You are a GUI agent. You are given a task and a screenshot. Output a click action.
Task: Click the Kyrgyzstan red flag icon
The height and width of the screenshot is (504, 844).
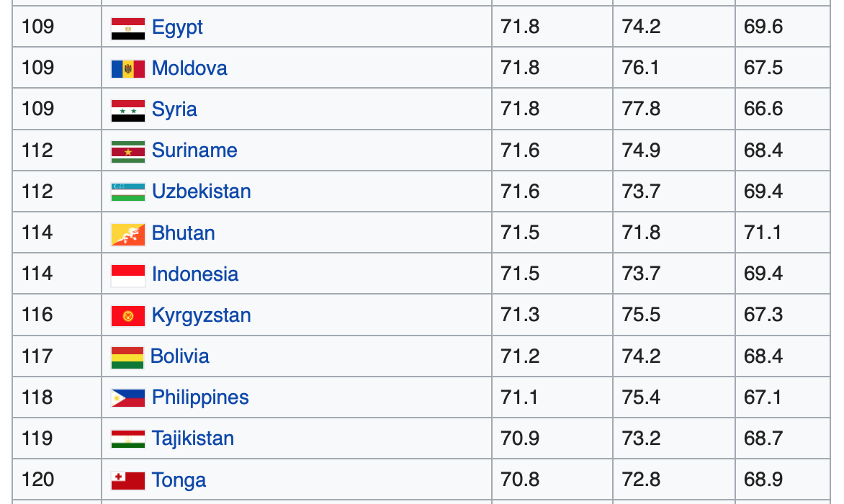pyautogui.click(x=128, y=316)
